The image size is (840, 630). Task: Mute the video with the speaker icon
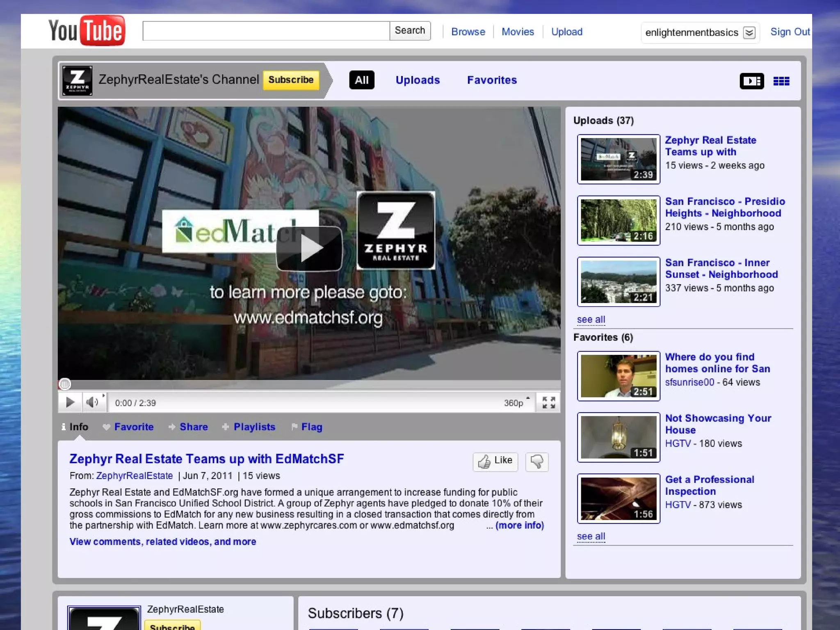tap(92, 402)
